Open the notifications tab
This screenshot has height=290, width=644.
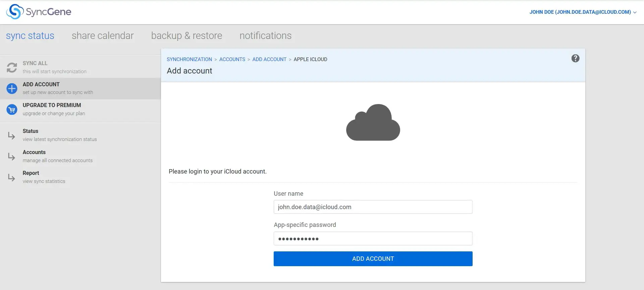[x=265, y=36]
